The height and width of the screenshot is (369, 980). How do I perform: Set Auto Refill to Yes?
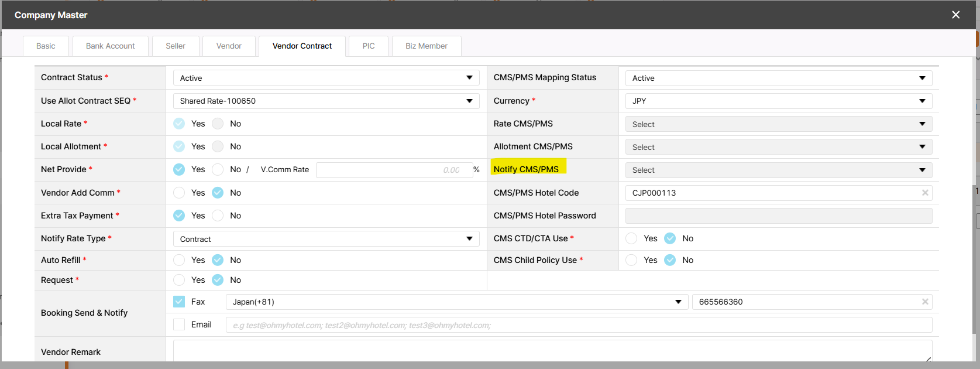point(179,260)
